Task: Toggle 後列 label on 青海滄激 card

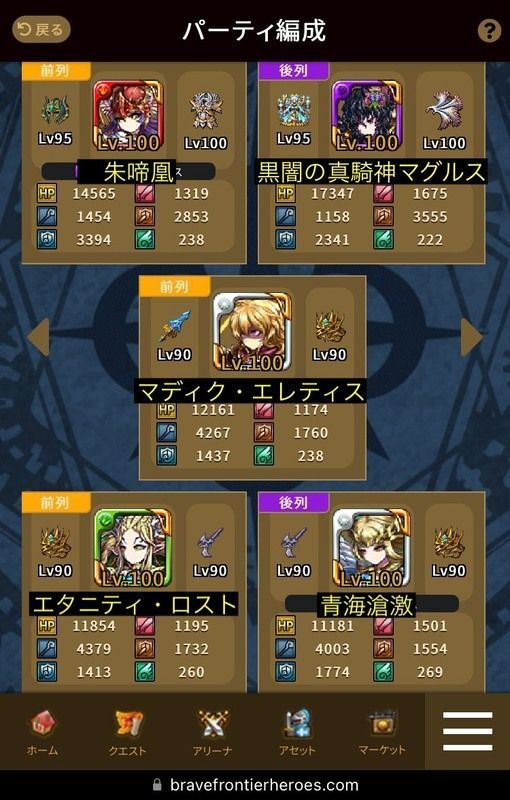Action: (x=294, y=503)
